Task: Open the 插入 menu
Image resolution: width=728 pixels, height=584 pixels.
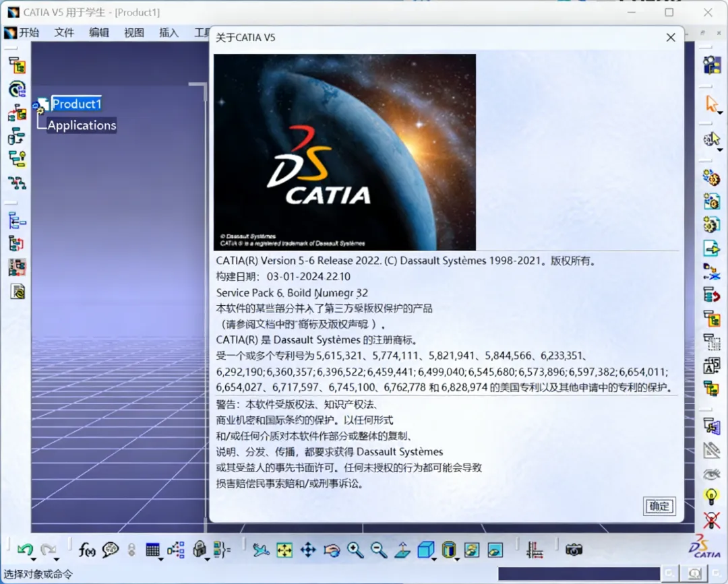Action: coord(169,32)
